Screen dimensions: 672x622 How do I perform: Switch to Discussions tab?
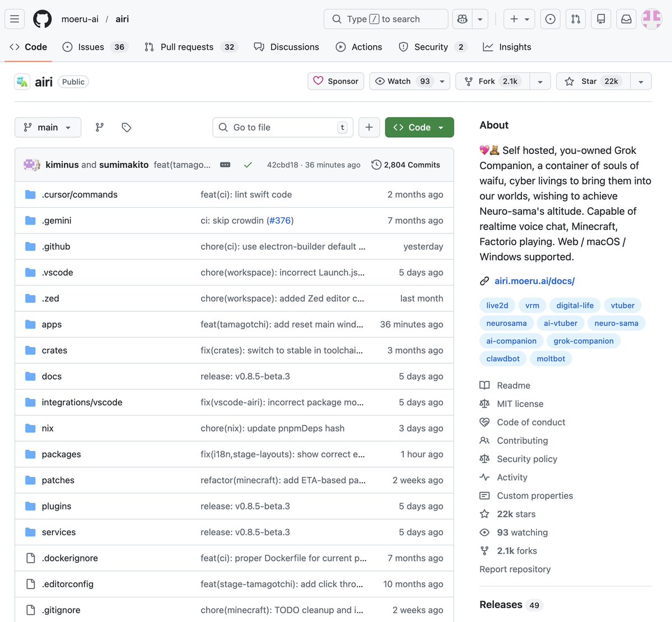point(287,47)
